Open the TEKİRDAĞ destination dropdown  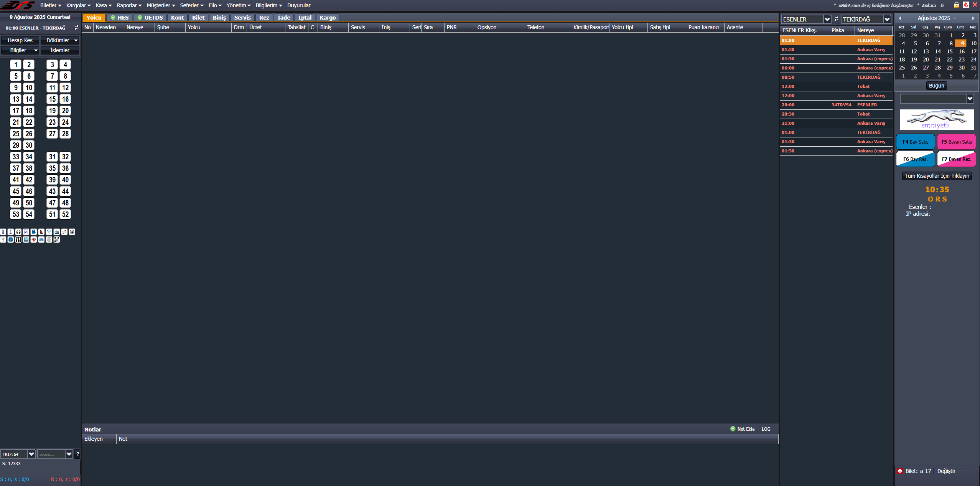point(887,19)
